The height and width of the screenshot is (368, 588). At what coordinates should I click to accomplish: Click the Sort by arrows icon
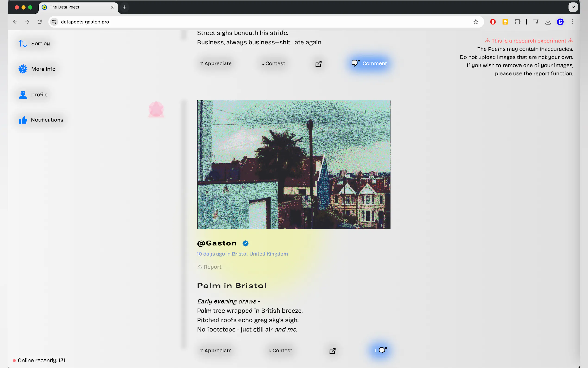[23, 44]
